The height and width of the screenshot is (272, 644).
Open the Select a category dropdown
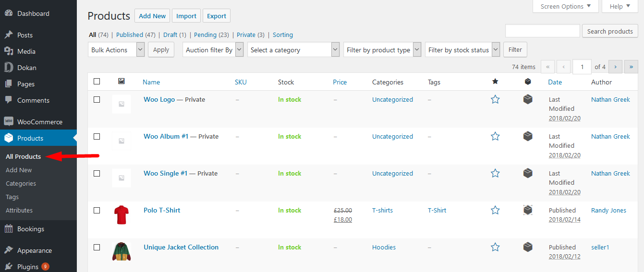coord(293,50)
